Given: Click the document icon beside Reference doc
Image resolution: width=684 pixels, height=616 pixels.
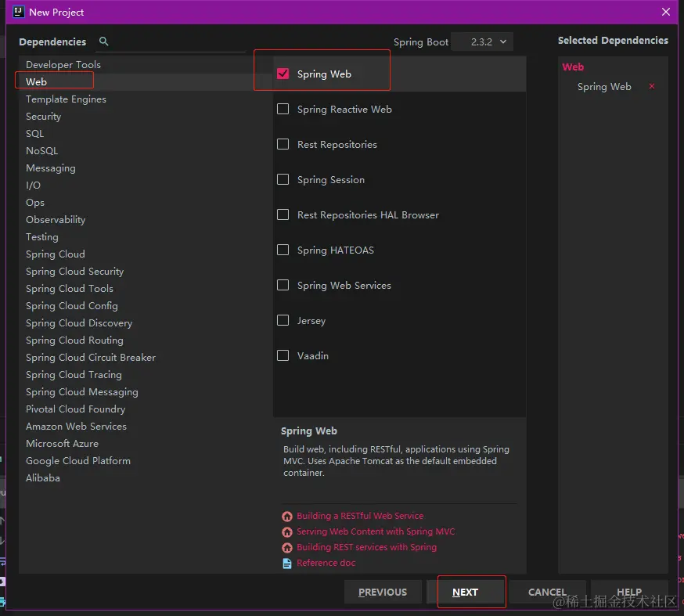Looking at the screenshot, I should [x=287, y=564].
